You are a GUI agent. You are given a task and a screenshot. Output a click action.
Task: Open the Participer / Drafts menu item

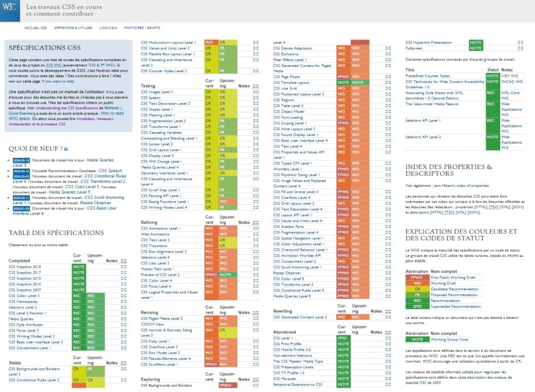click(142, 28)
